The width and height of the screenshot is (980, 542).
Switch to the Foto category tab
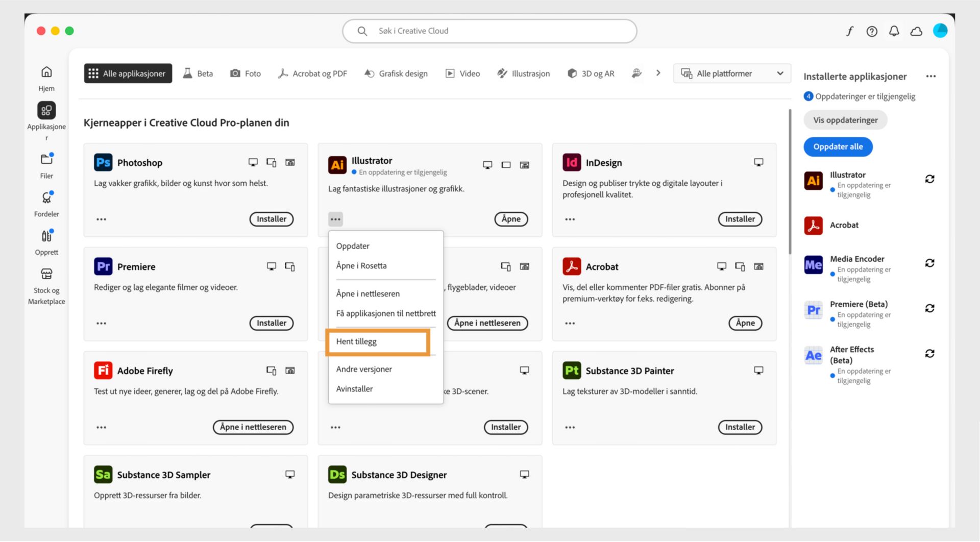(246, 73)
